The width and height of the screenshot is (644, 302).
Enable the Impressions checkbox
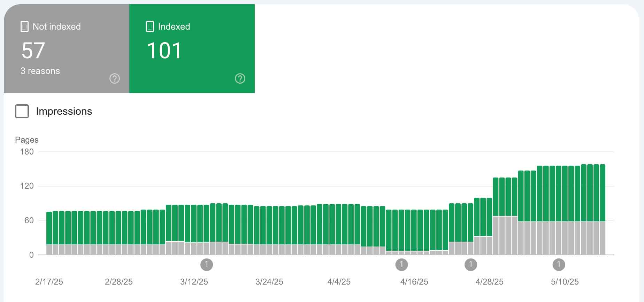coord(22,111)
